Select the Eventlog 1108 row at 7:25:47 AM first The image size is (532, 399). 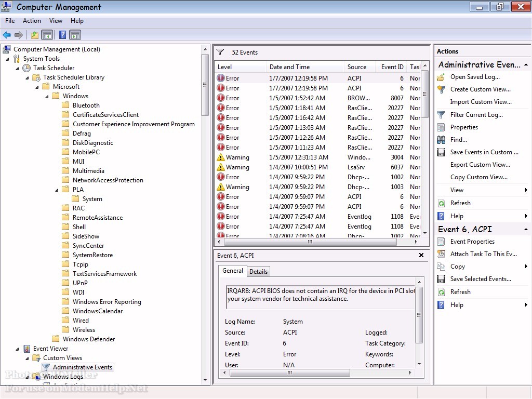click(318, 217)
